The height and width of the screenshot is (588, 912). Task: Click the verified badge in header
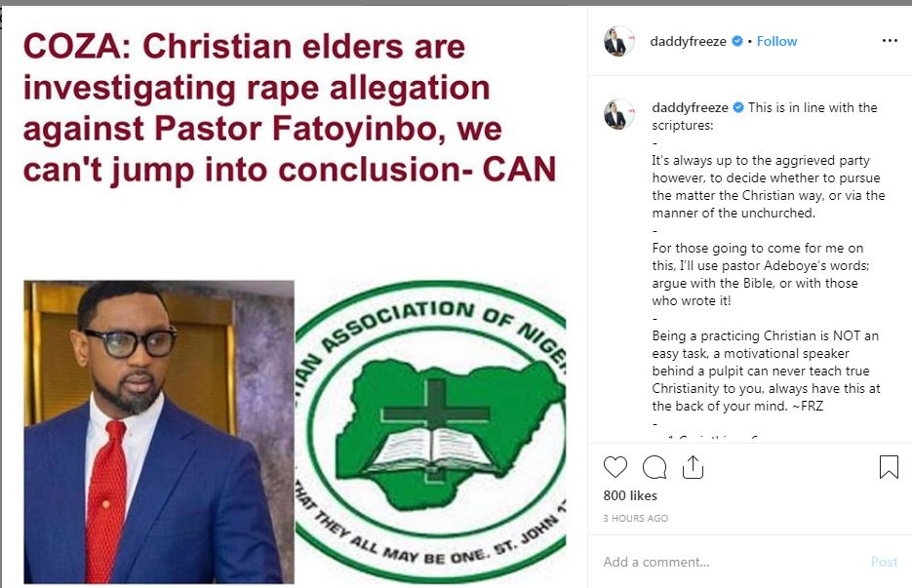point(738,41)
